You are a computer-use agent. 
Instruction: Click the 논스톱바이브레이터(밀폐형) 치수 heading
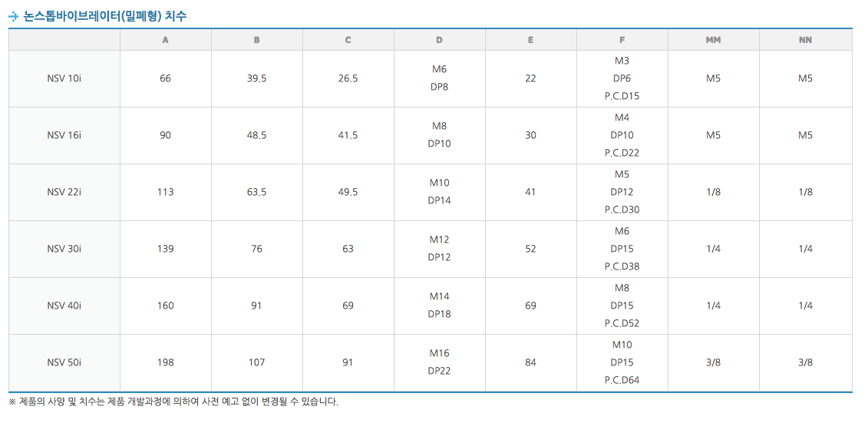105,16
